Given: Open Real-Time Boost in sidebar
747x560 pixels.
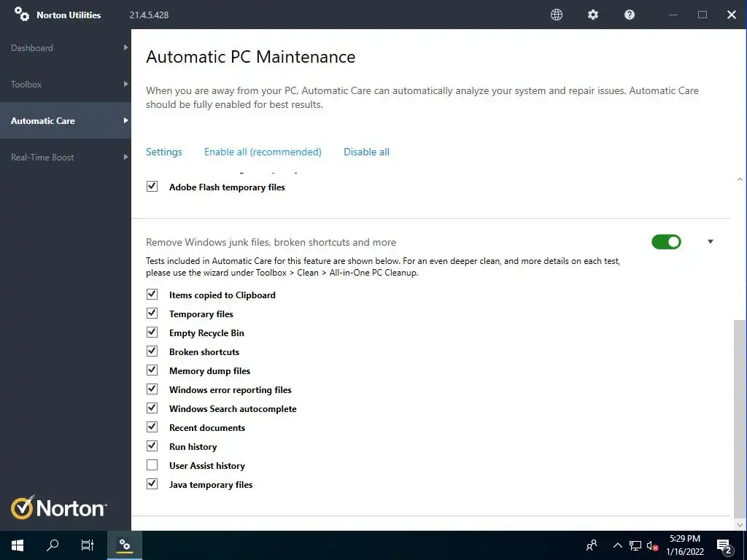Looking at the screenshot, I should click(x=66, y=157).
